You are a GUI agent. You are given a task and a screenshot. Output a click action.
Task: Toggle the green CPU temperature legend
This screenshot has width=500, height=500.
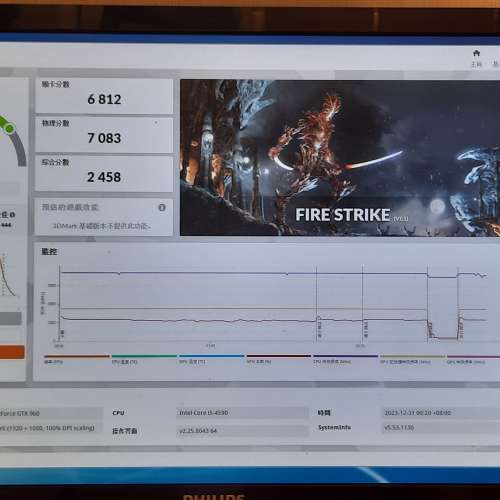coord(144,359)
